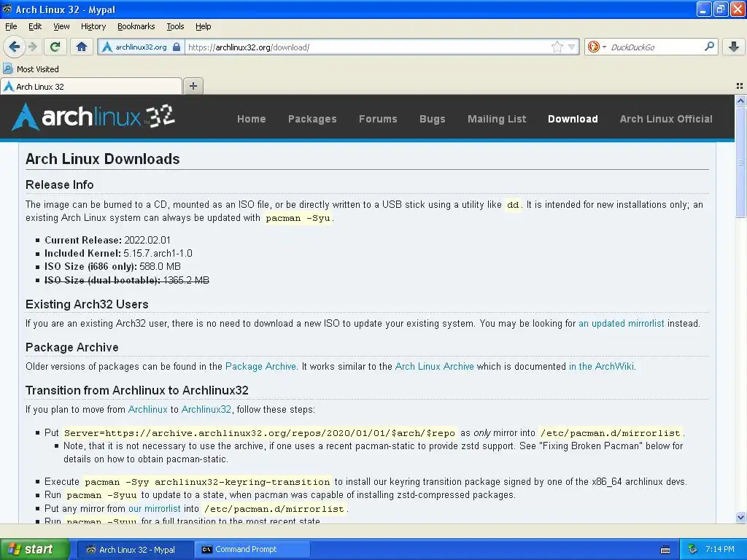The image size is (747, 560).
Task: Open the Forums nav link
Action: (x=378, y=119)
